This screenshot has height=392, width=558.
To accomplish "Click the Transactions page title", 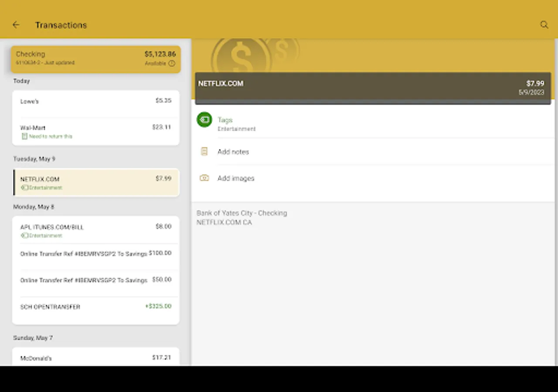I will pyautogui.click(x=61, y=25).
